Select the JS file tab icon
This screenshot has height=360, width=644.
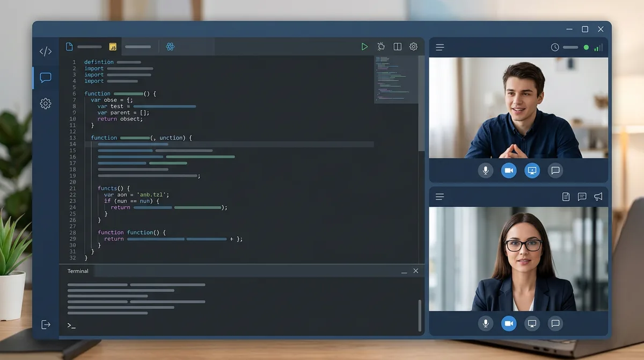[x=113, y=47]
